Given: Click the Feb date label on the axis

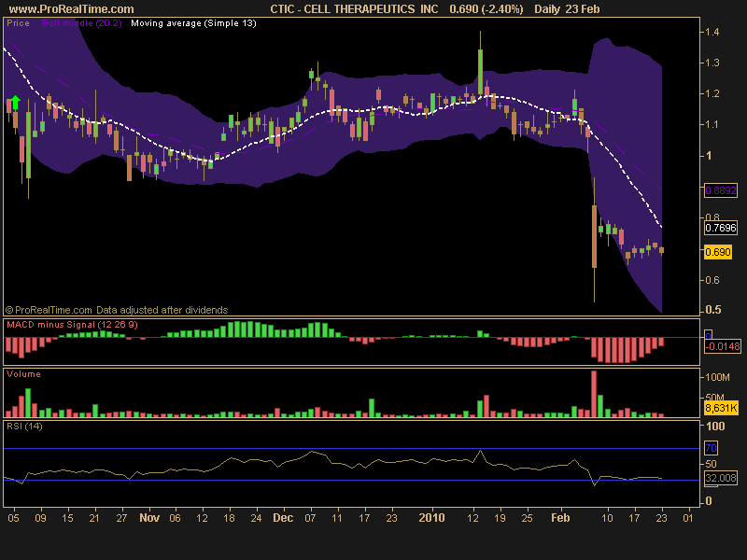Looking at the screenshot, I should pos(560,518).
